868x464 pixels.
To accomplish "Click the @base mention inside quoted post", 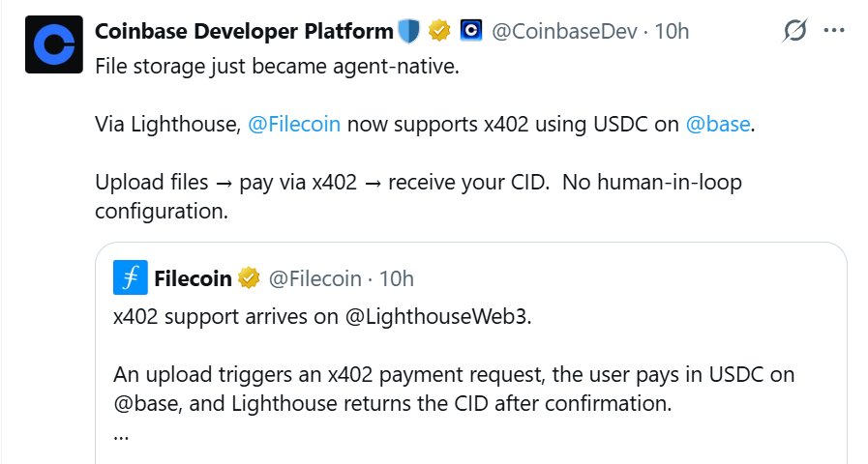I will (x=143, y=402).
